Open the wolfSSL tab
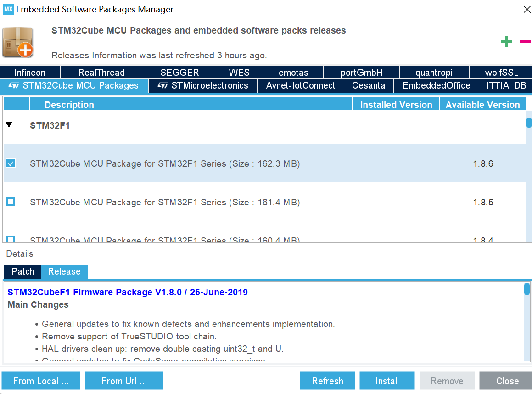Screen dimensions: 532x394 click(501, 72)
